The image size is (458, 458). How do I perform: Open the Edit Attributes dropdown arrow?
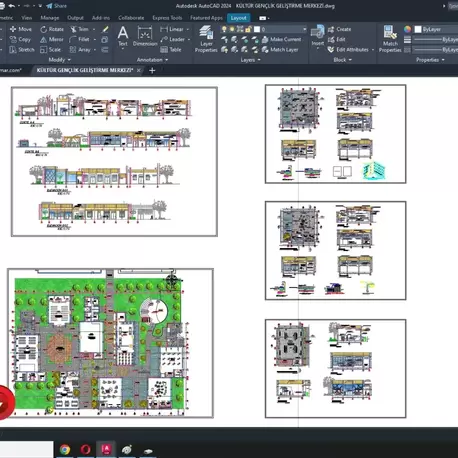(x=373, y=50)
